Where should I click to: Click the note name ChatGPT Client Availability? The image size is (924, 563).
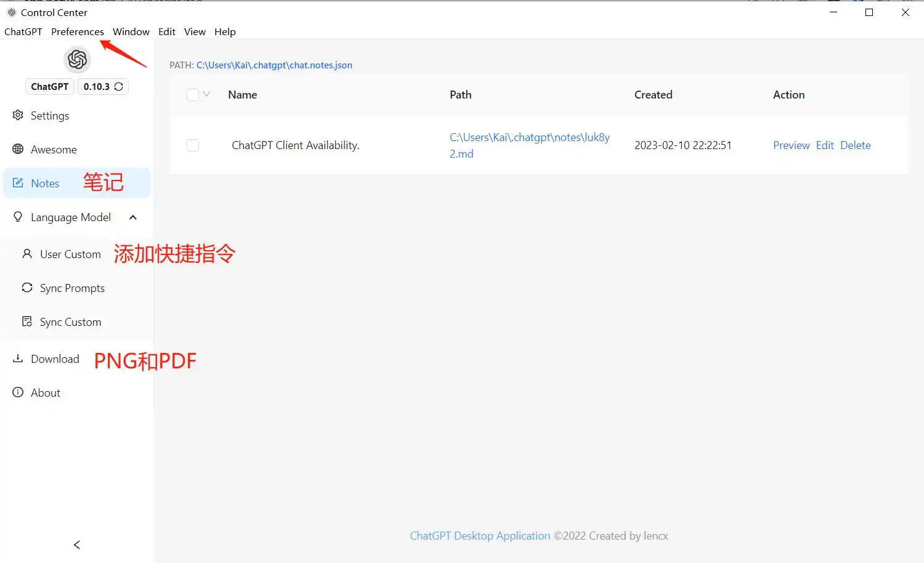296,145
